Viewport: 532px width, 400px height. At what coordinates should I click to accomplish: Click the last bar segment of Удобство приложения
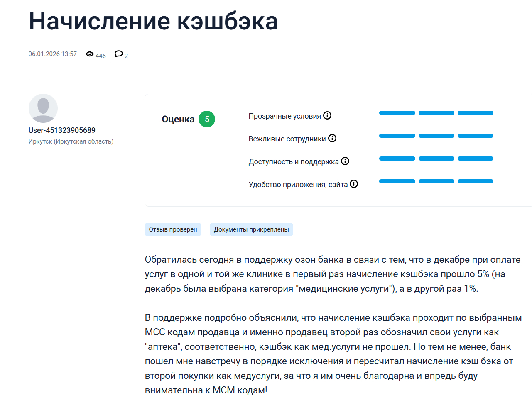476,181
